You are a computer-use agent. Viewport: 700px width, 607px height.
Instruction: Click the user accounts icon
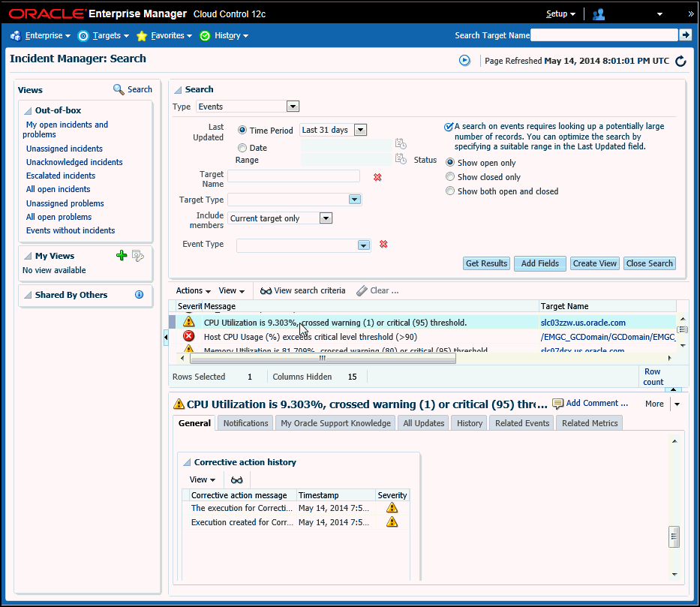pos(598,14)
